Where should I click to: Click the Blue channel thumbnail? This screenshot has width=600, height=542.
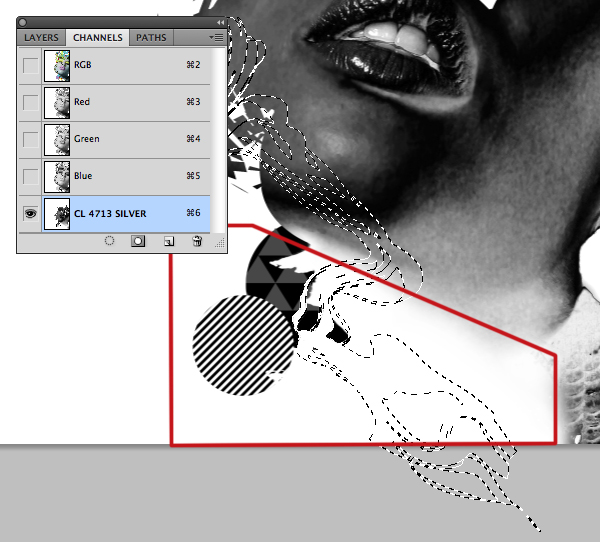[x=57, y=176]
